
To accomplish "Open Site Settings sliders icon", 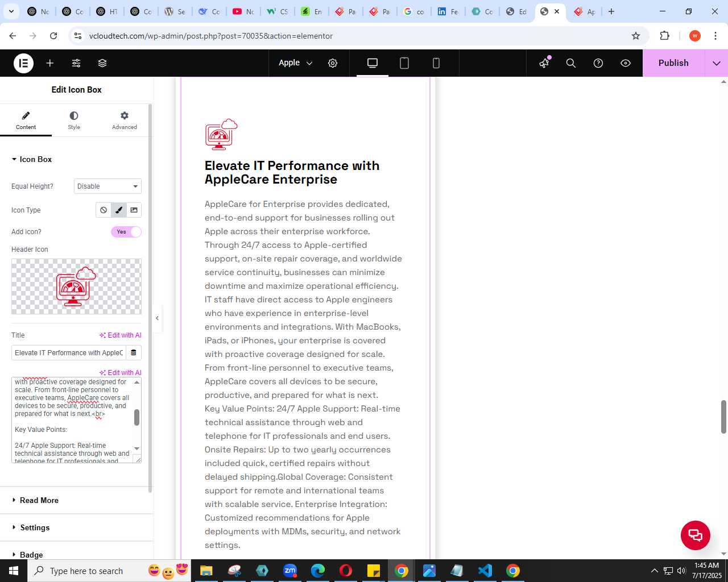I will pos(76,63).
